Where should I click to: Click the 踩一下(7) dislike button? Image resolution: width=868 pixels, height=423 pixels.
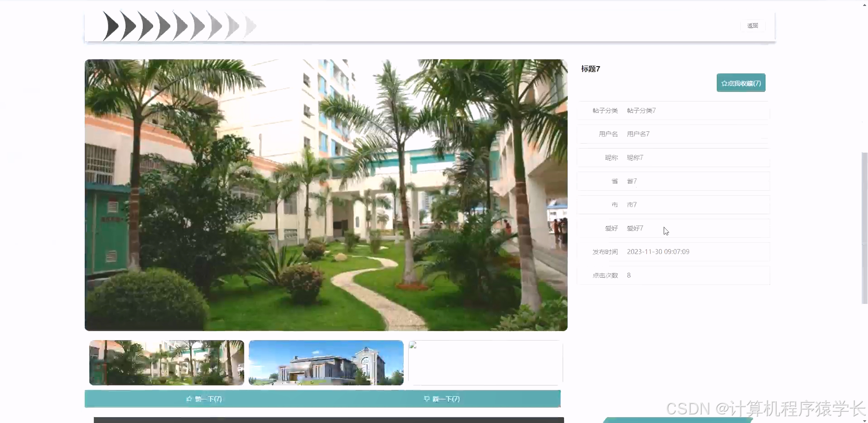coord(442,399)
